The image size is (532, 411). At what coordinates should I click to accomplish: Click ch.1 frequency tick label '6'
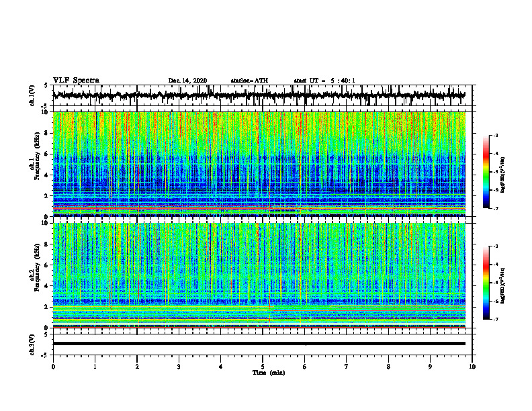pyautogui.click(x=47, y=154)
